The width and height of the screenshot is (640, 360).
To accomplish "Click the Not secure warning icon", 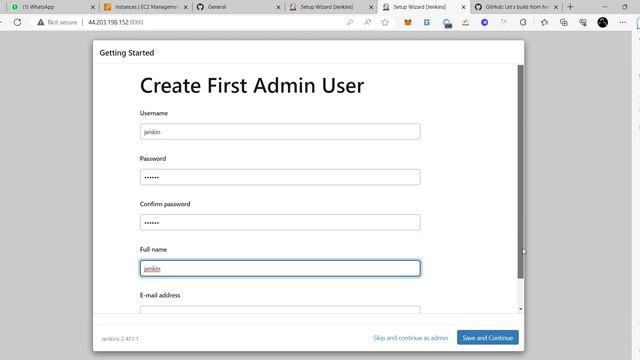I will tap(40, 22).
